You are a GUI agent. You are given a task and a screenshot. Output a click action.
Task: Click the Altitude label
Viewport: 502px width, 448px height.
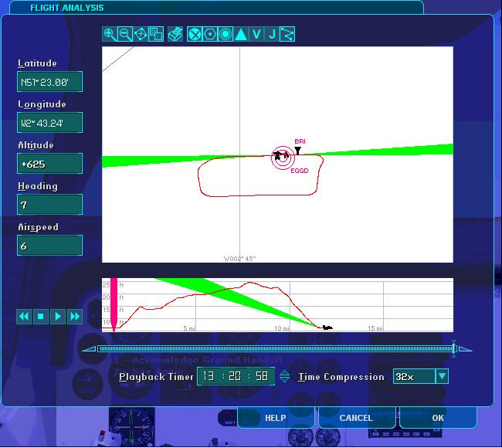[36, 145]
